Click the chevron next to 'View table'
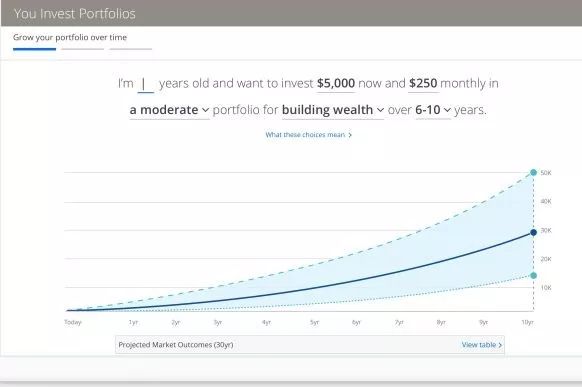This screenshot has width=582, height=387. 500,345
